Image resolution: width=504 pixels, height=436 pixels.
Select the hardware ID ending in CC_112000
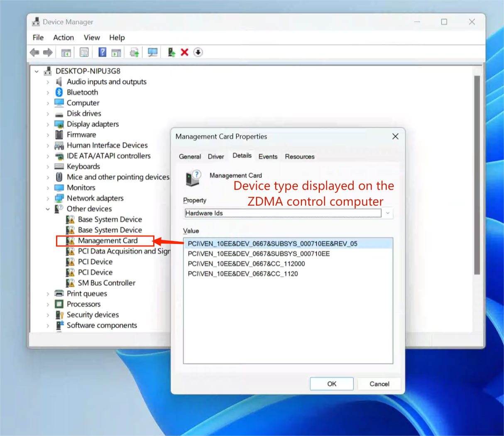pyautogui.click(x=246, y=264)
